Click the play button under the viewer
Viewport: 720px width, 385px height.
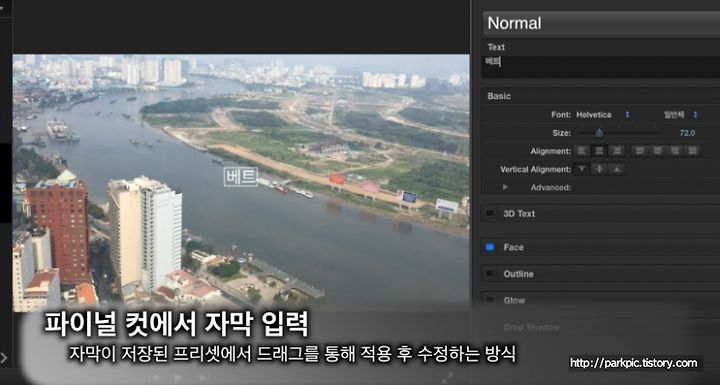[x=178, y=378]
